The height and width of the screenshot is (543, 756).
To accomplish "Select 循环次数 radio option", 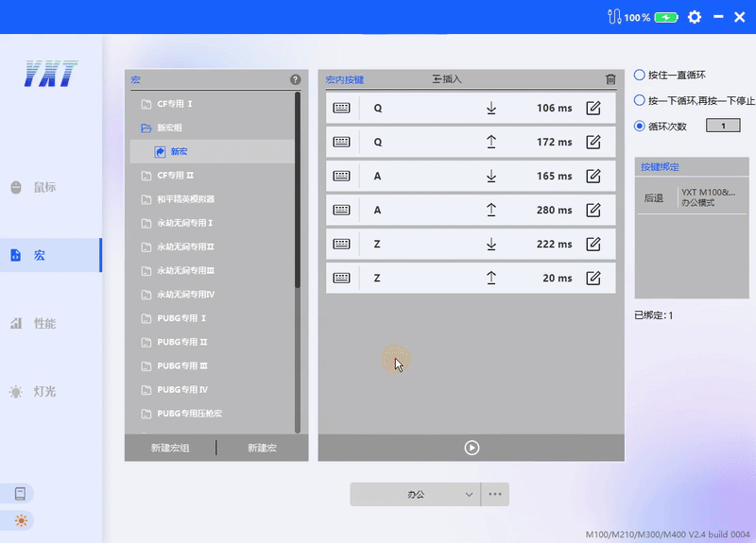I will point(640,126).
